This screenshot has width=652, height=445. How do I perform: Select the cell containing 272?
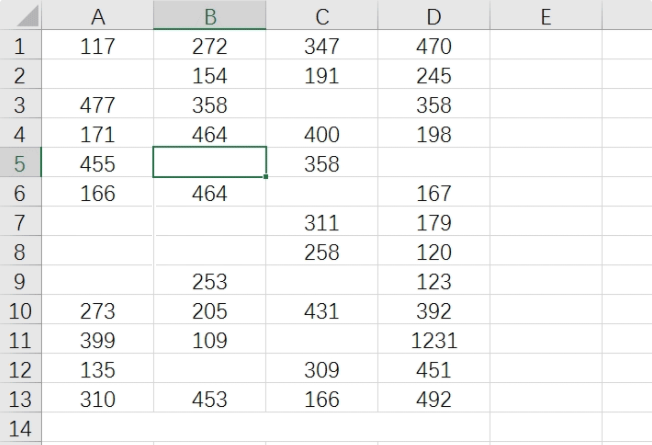click(x=210, y=46)
